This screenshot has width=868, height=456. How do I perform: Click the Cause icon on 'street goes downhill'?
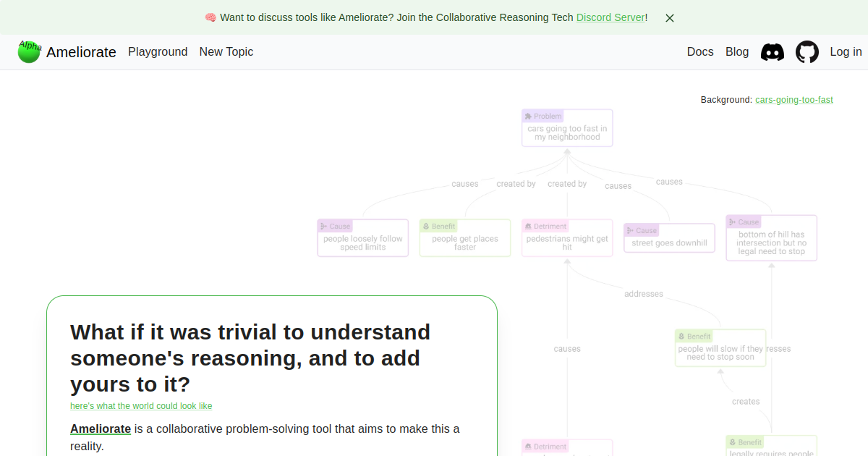[630, 231]
